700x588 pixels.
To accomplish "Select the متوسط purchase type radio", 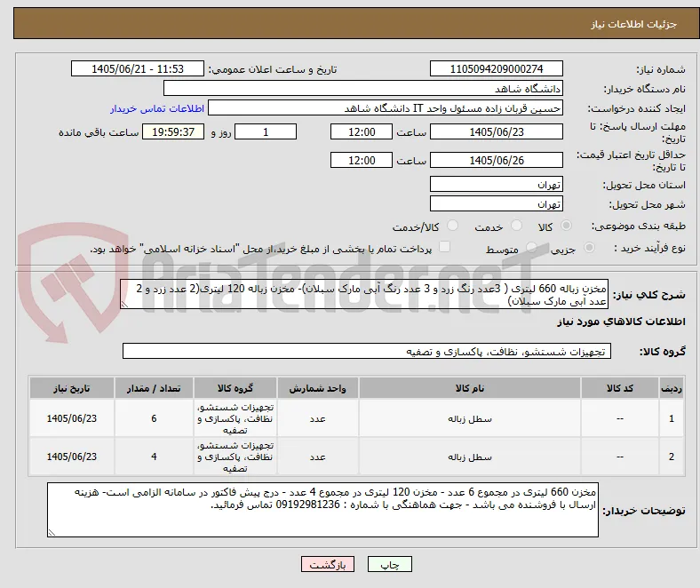I will [x=531, y=248].
